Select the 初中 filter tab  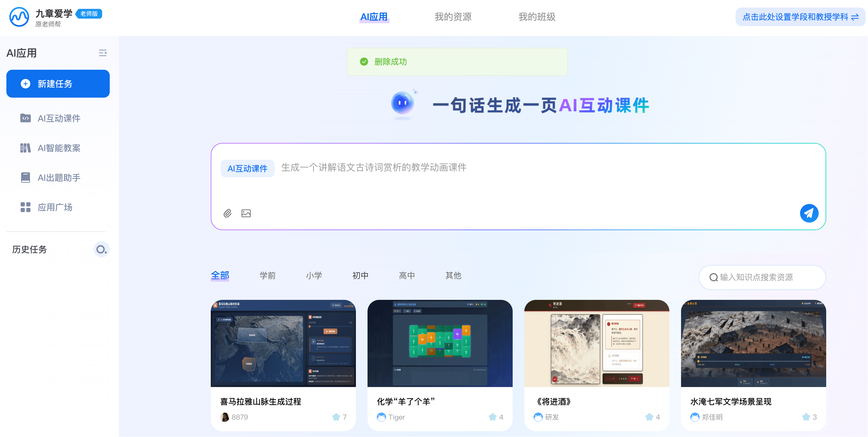coord(360,275)
